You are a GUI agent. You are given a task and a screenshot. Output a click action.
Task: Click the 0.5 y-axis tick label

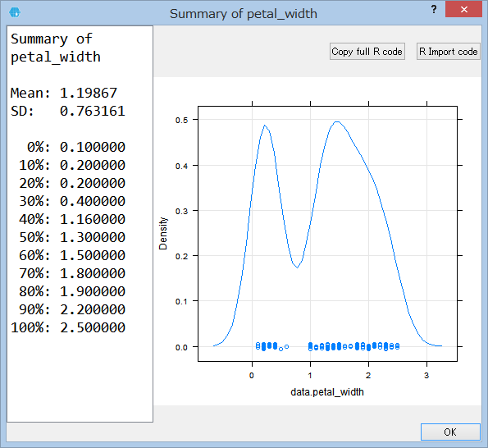(x=182, y=120)
